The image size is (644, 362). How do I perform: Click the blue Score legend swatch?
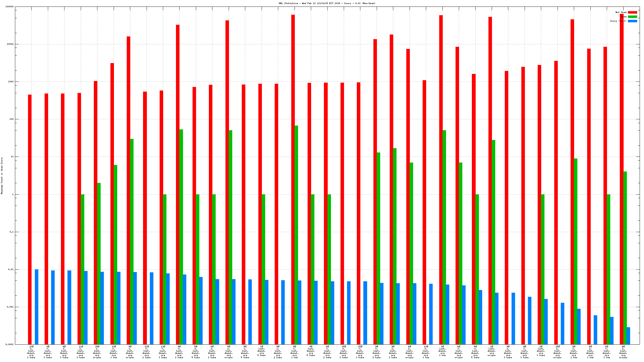click(632, 21)
